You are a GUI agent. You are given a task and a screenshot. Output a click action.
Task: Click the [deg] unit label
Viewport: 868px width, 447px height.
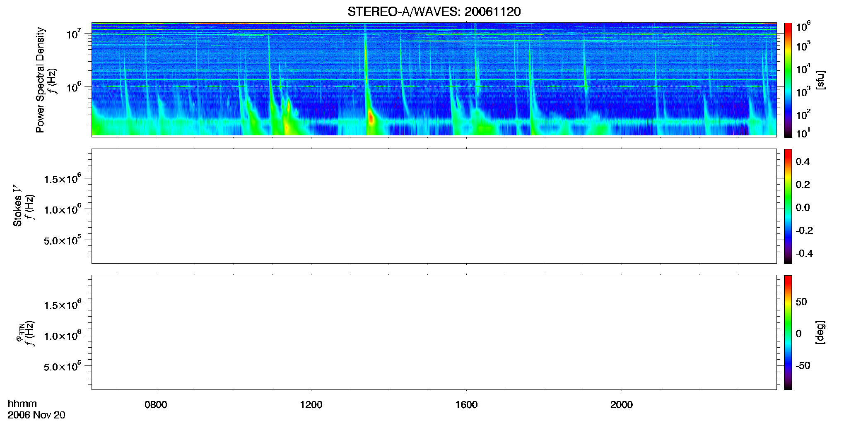pyautogui.click(x=820, y=332)
